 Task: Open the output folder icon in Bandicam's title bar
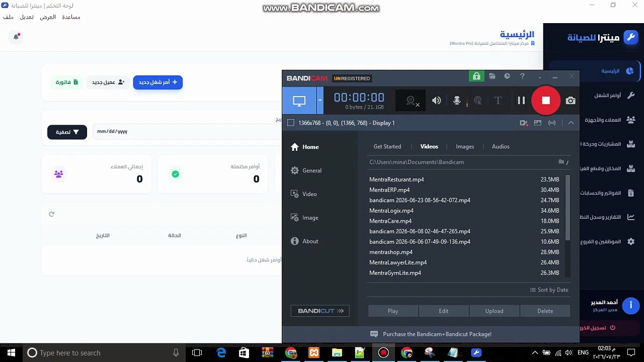tap(492, 76)
